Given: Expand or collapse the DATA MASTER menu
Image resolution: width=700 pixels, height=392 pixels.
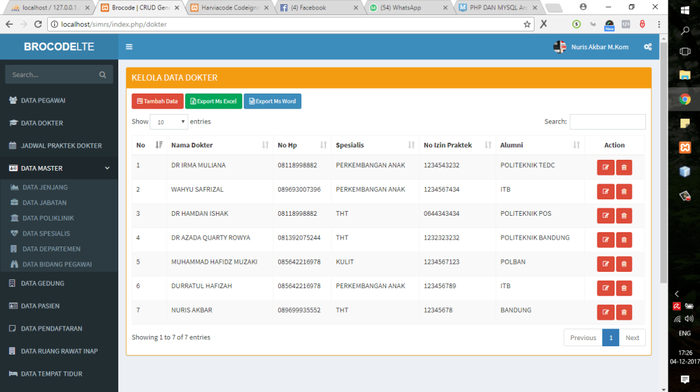Looking at the screenshot, I should pos(59,168).
